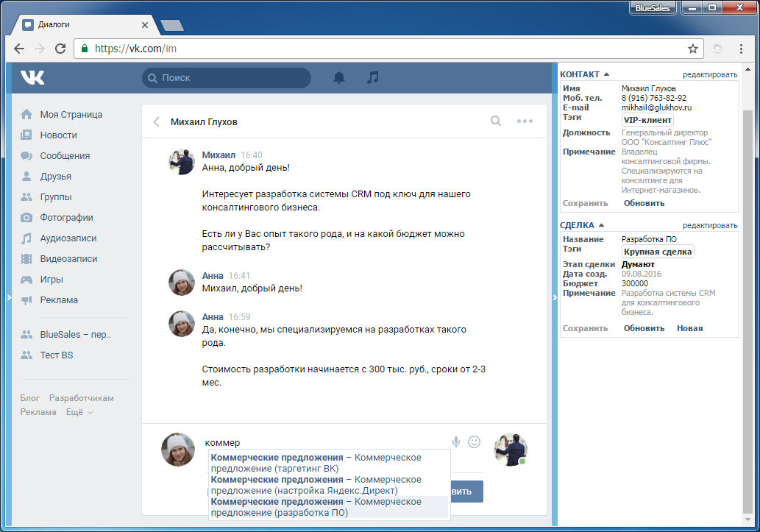Open the emoji smiley picker

(x=475, y=441)
